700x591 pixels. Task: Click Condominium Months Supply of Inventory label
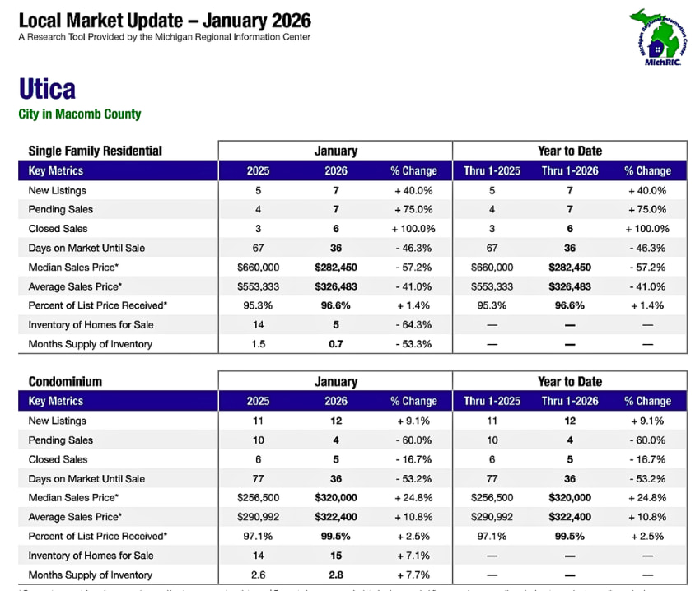91,575
